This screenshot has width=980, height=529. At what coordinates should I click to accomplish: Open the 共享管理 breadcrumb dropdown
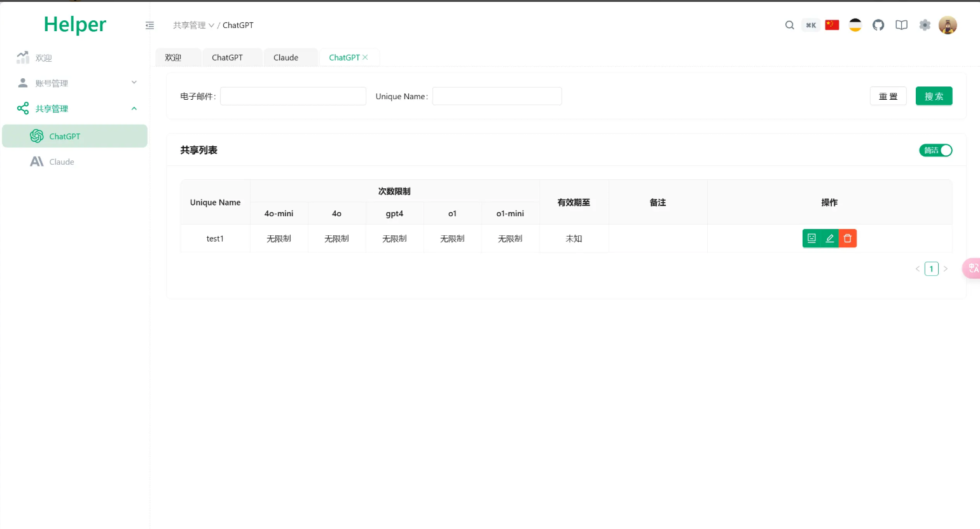click(x=193, y=25)
